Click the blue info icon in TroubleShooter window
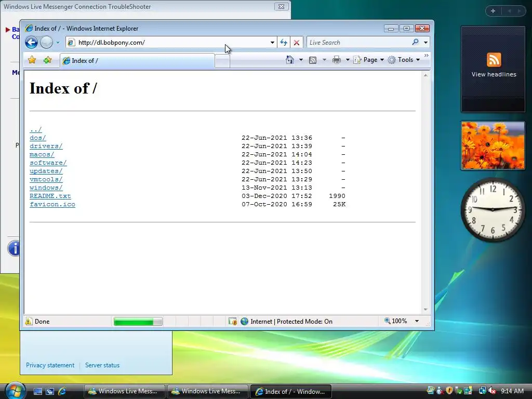532x399 pixels. 14,248
